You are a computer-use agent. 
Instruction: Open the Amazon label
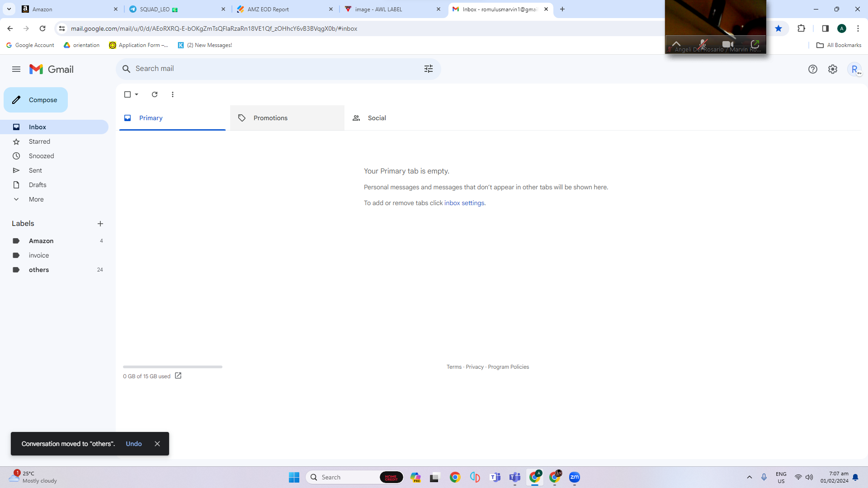click(x=54, y=241)
